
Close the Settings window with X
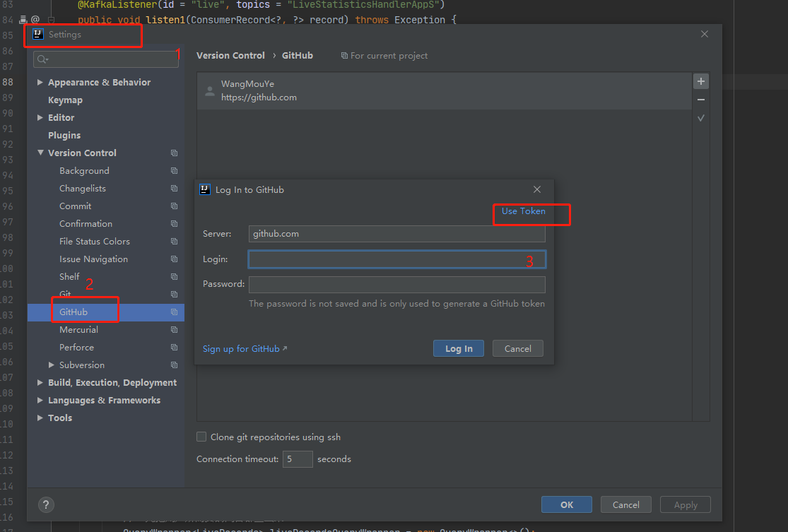[x=705, y=34]
